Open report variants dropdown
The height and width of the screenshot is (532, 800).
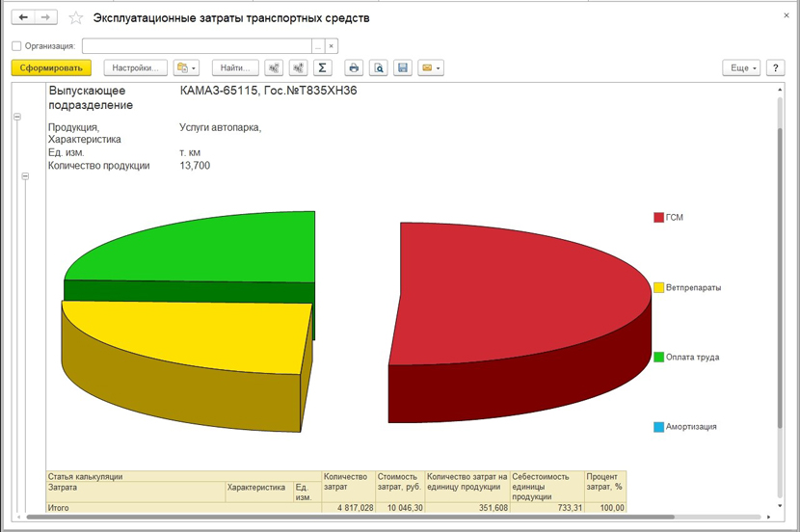[x=186, y=67]
